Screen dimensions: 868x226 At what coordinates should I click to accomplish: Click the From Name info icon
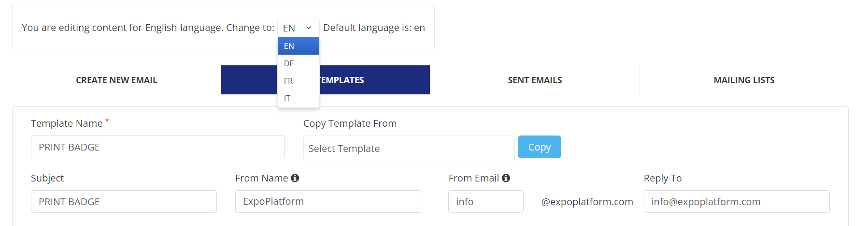(295, 178)
